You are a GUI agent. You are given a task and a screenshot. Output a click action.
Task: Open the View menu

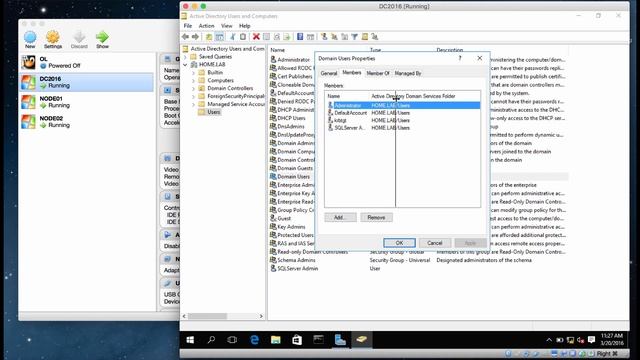point(227,26)
